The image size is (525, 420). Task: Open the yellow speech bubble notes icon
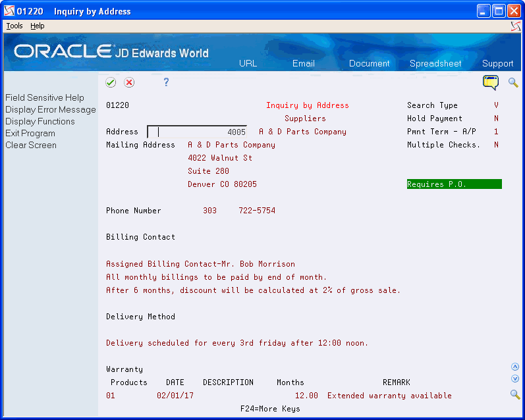point(491,83)
